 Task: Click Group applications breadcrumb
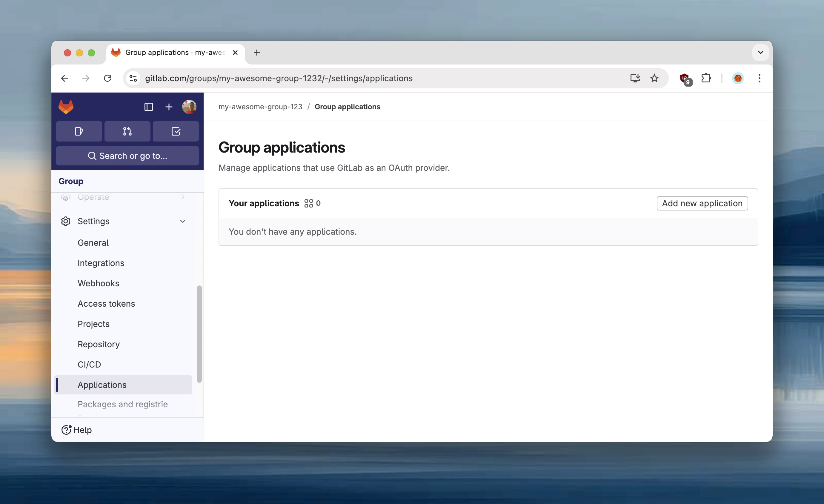(x=348, y=107)
